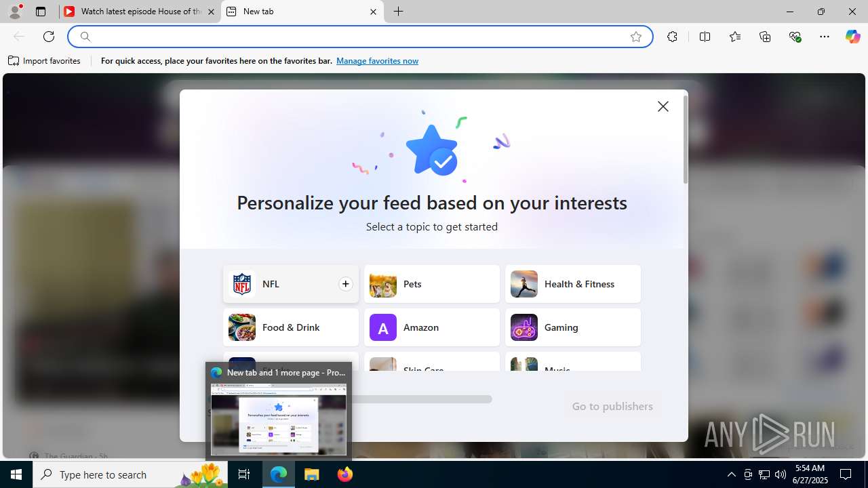Image resolution: width=868 pixels, height=488 pixels.
Task: Add this page to favorites star
Action: click(636, 37)
